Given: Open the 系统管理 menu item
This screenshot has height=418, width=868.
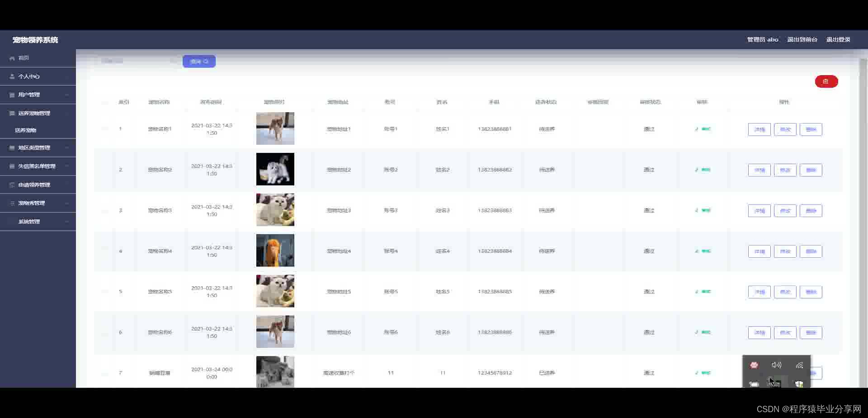Looking at the screenshot, I should 38,222.
